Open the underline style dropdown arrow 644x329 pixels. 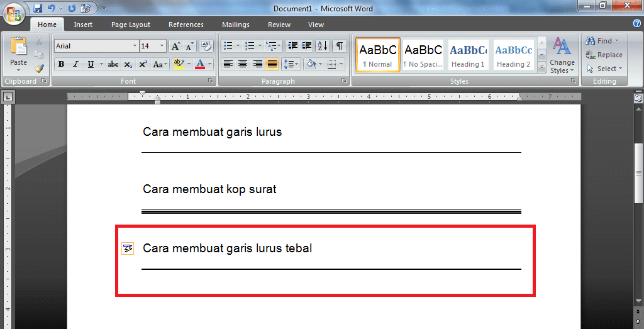(101, 65)
